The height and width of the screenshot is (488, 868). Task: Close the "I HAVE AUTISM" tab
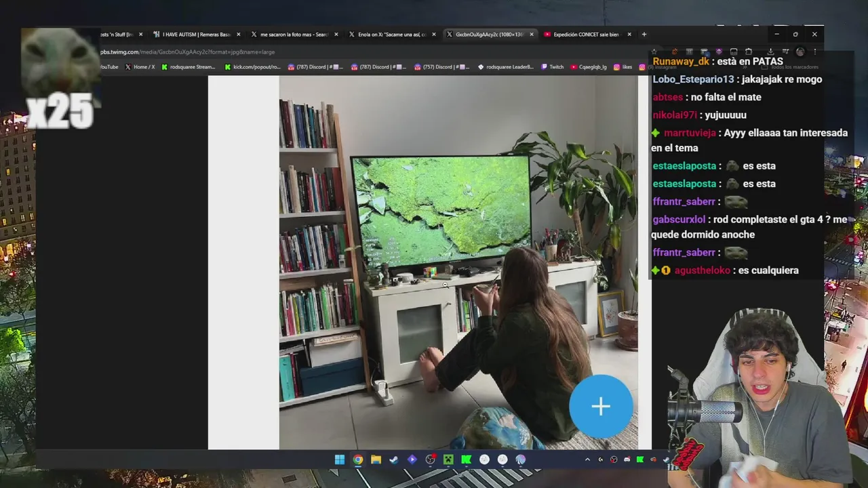tap(239, 35)
